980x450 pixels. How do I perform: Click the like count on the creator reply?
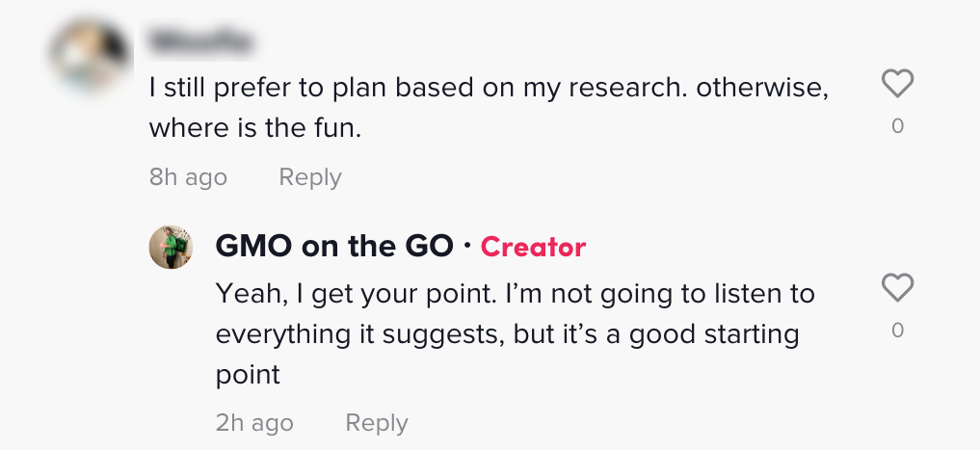pos(897,331)
